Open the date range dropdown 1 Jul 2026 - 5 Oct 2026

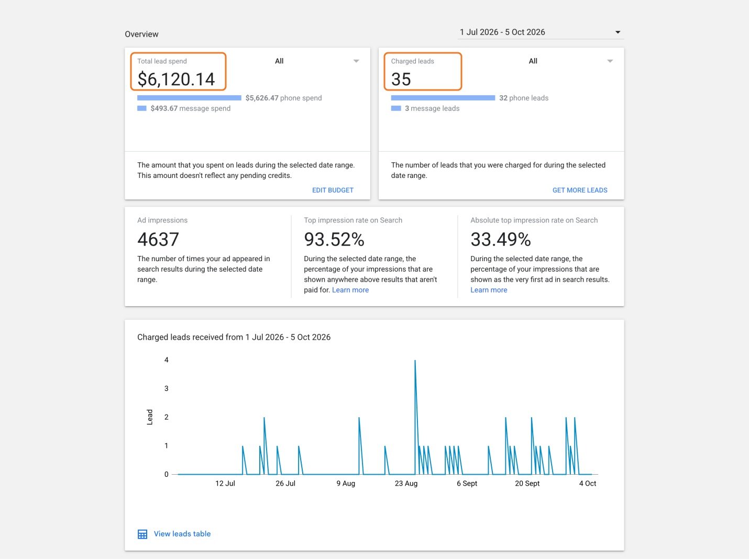541,32
